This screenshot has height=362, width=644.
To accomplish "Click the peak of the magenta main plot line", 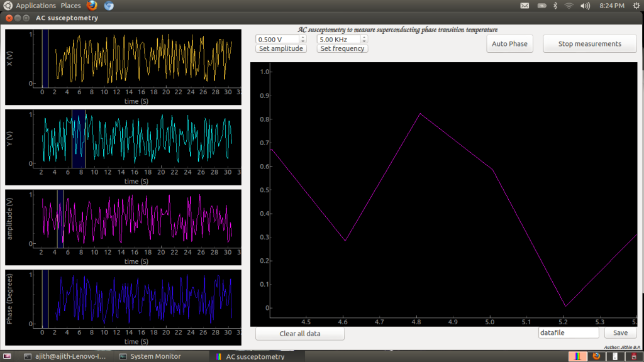I will pos(419,114).
